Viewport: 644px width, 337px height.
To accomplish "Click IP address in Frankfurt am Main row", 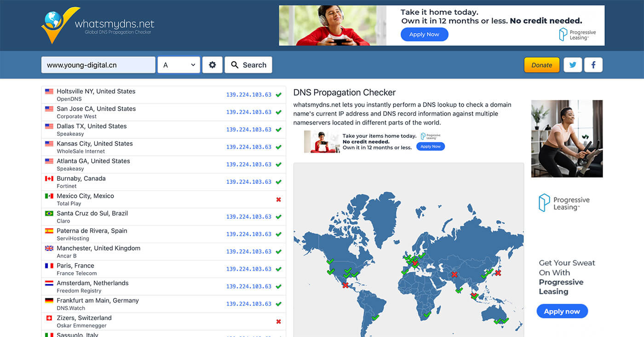I will click(249, 304).
